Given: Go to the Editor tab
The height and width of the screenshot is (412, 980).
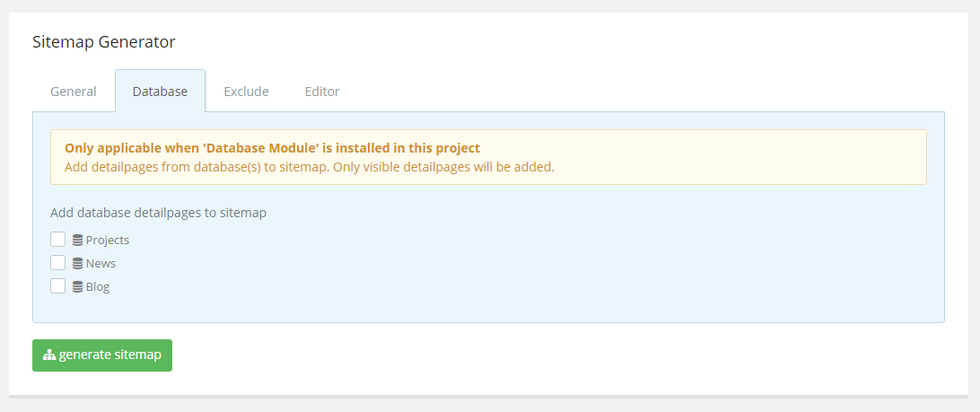Looking at the screenshot, I should coord(322,92).
